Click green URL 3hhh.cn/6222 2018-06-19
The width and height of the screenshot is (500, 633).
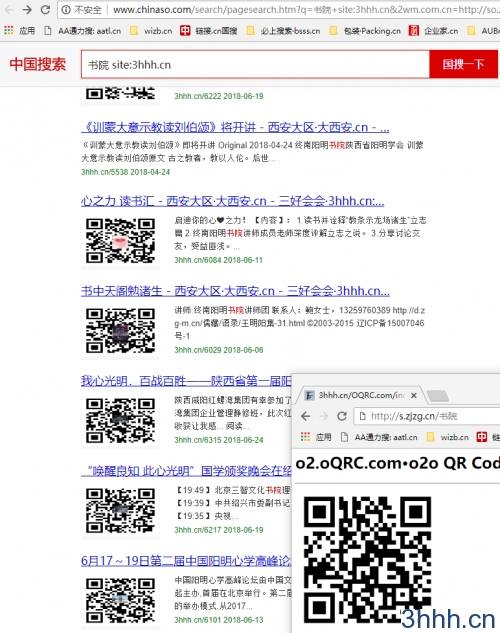pos(219,96)
